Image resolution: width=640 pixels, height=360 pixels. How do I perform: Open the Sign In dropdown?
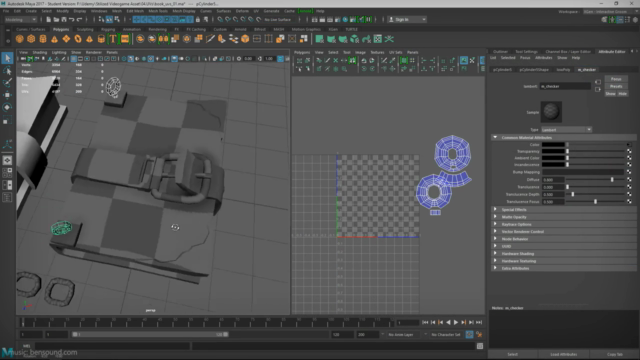(407, 19)
